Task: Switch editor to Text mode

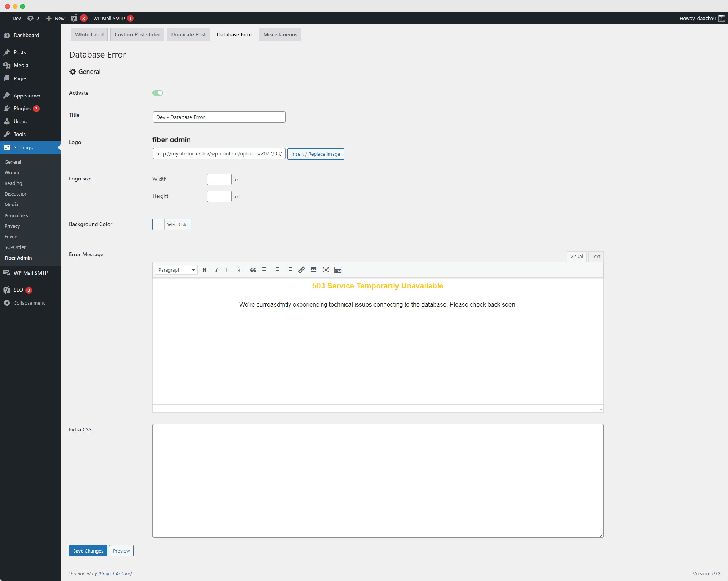Action: (x=596, y=257)
